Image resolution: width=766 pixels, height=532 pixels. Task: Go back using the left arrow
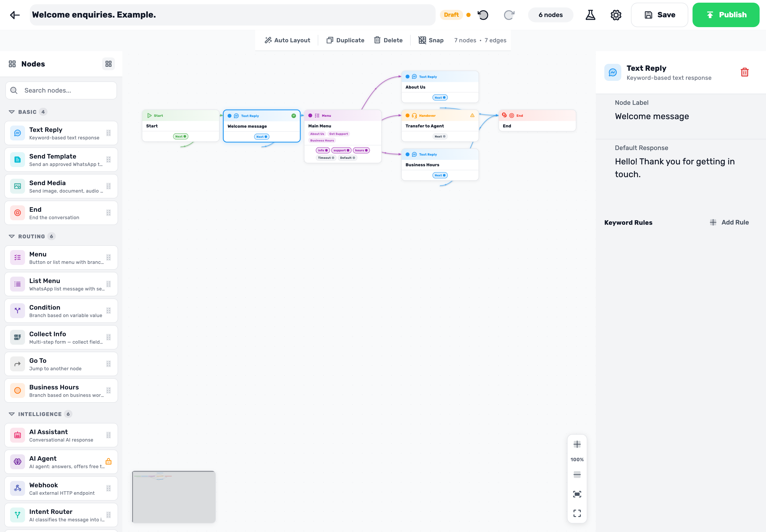pos(15,15)
